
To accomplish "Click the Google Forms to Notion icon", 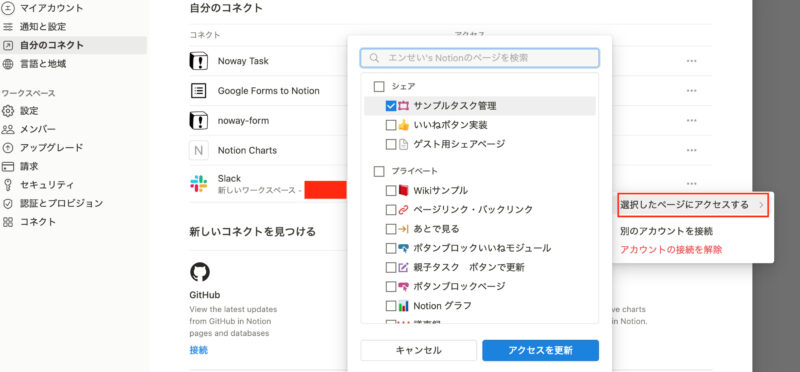I will click(198, 91).
